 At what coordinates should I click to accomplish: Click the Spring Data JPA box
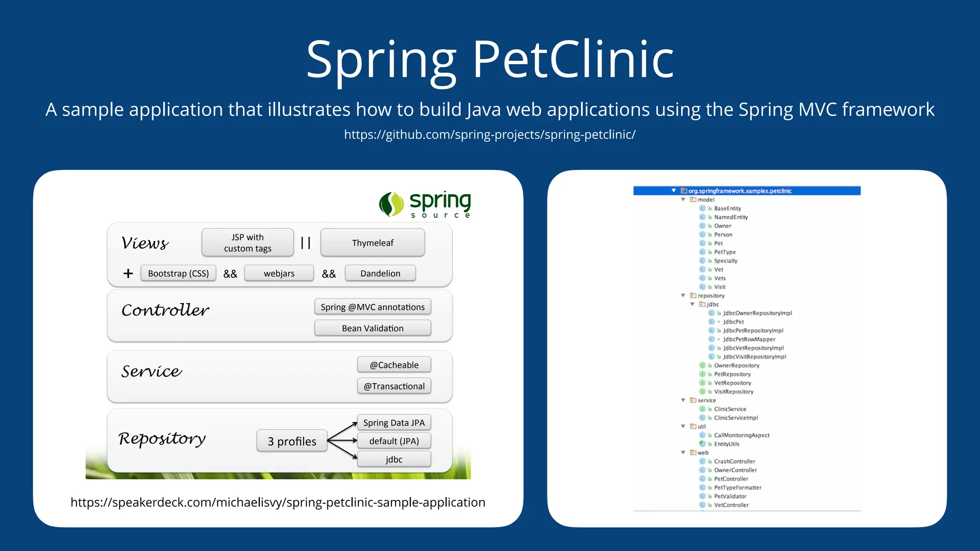tap(394, 422)
